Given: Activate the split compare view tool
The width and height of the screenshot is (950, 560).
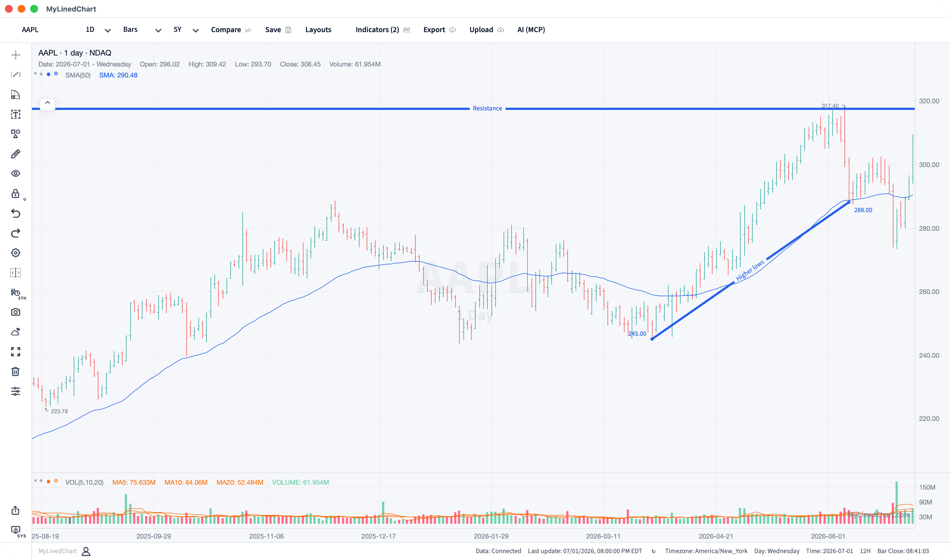Looking at the screenshot, I should 15,273.
